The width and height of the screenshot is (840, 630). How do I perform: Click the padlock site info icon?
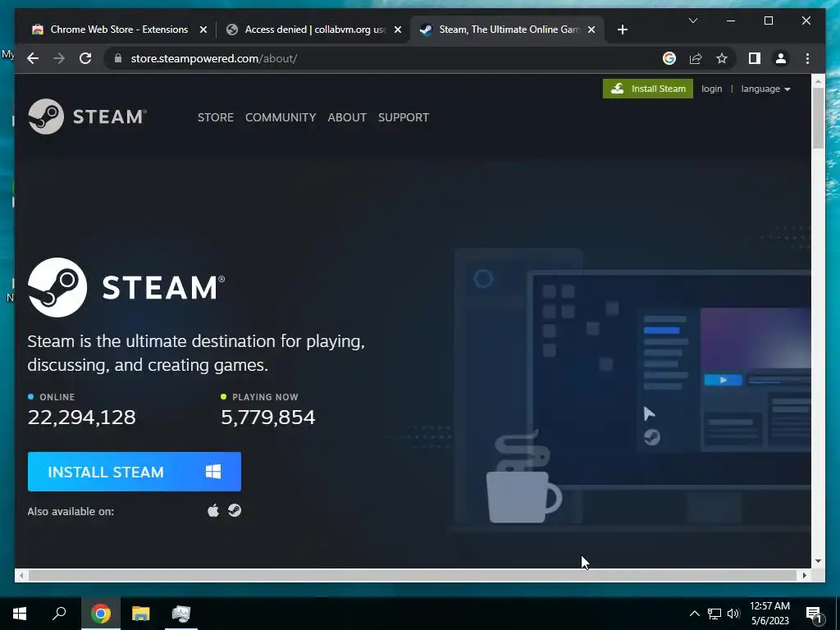(118, 58)
